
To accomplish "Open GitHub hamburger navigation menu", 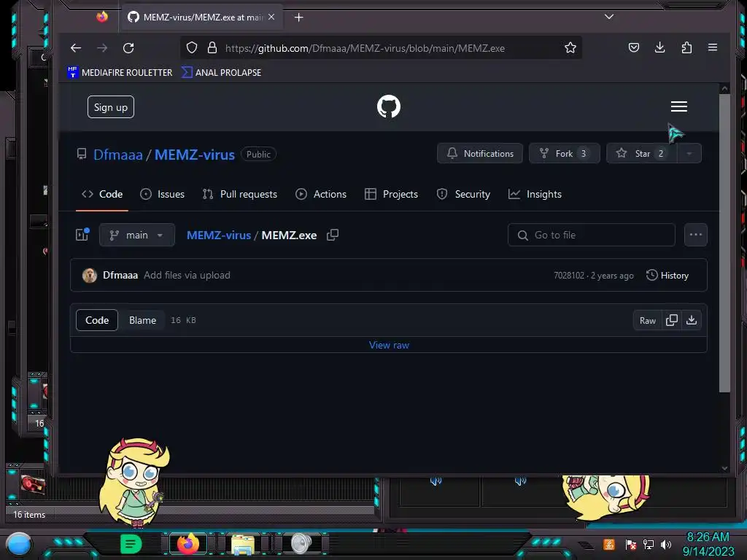I will [679, 106].
